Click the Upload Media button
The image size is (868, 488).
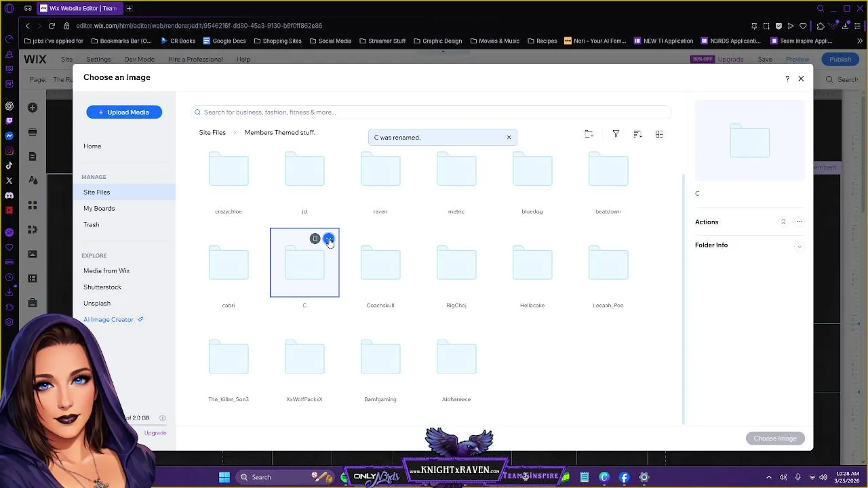point(124,112)
